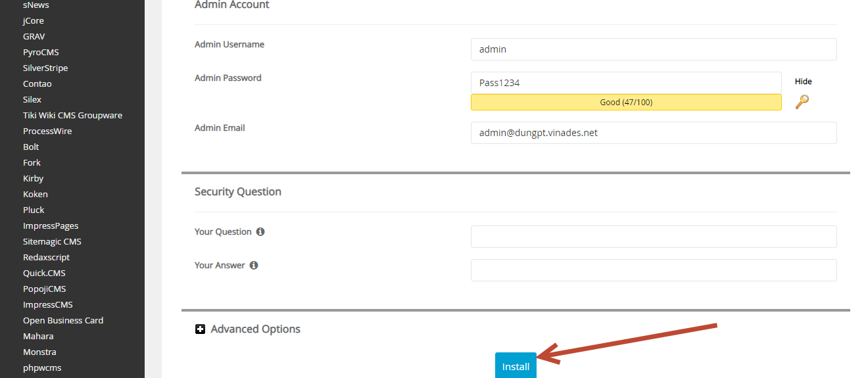Image resolution: width=868 pixels, height=378 pixels.
Task: Pick ImpressCMS from the sidebar
Action: click(48, 305)
